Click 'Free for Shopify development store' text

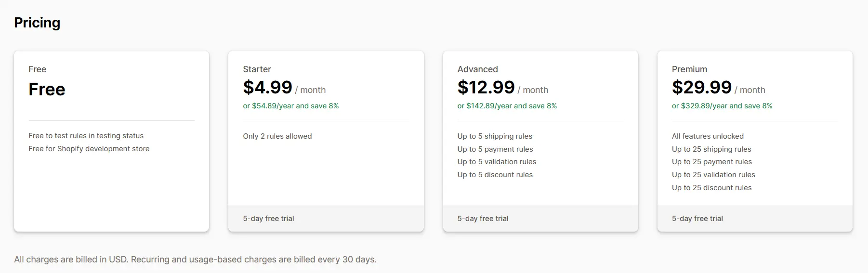89,149
